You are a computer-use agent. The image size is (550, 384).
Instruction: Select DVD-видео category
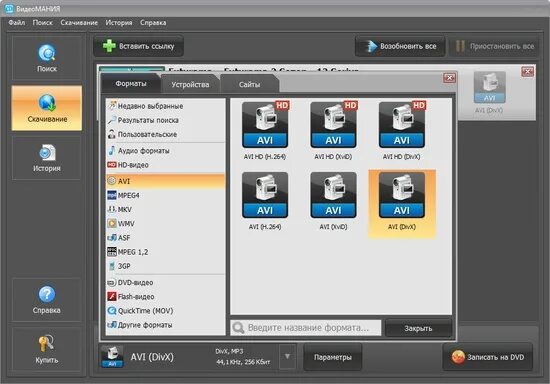165,283
